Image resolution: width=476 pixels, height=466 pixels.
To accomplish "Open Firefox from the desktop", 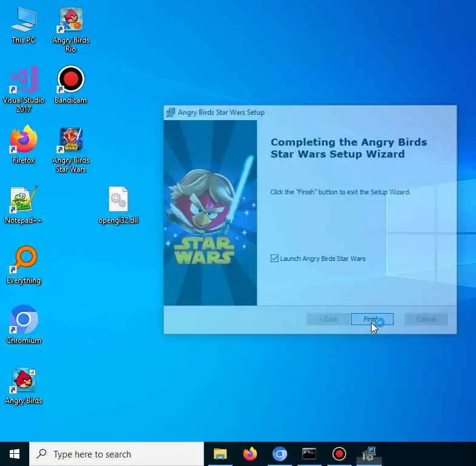I will [x=23, y=144].
